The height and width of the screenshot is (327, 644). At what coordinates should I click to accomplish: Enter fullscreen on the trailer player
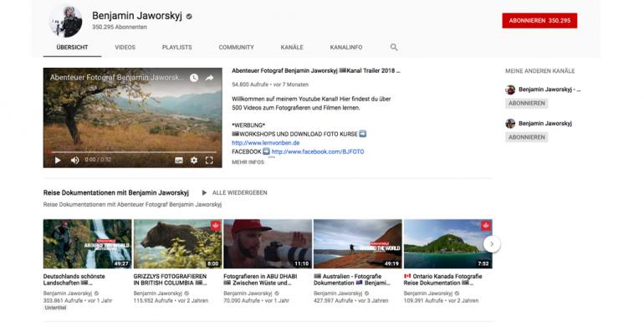pyautogui.click(x=209, y=161)
